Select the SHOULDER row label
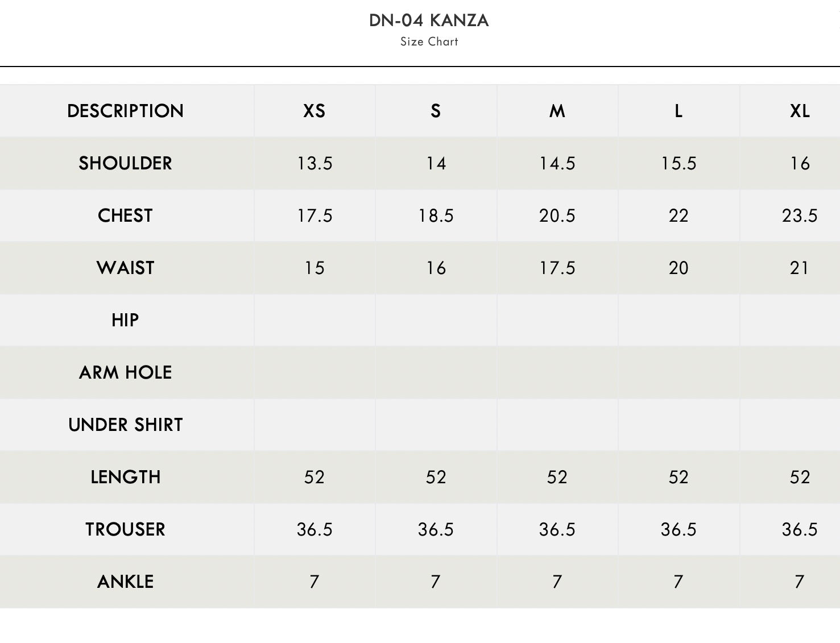 125,163
